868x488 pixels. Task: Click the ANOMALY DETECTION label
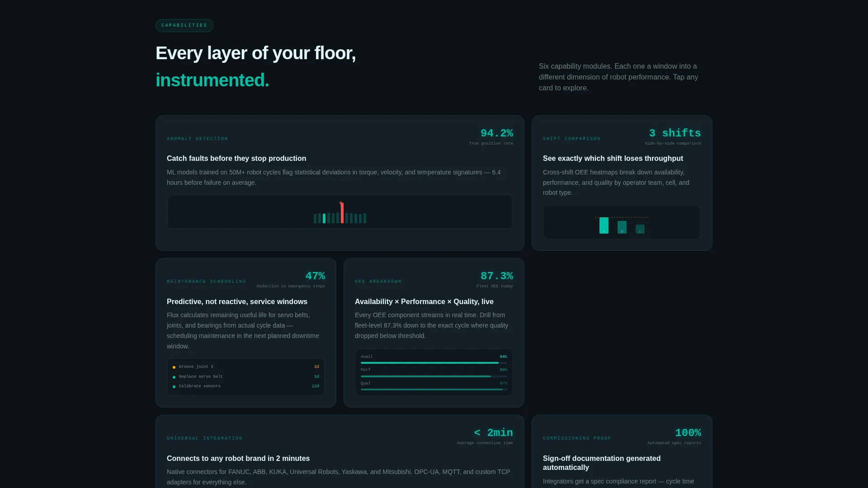click(x=198, y=139)
